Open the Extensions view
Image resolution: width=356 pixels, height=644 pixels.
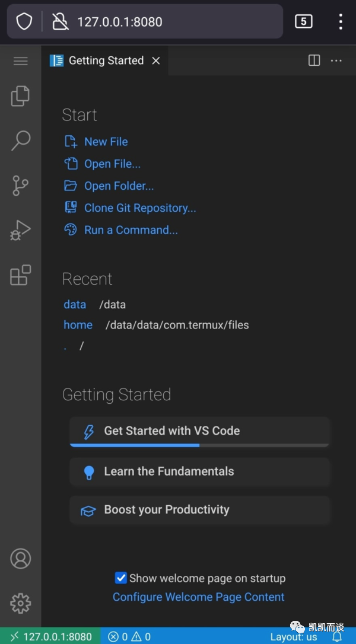21,275
